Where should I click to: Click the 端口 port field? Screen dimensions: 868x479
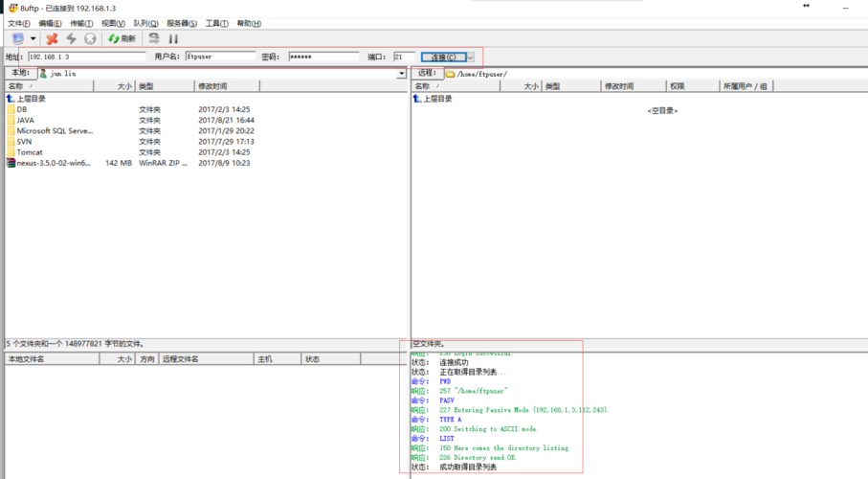pos(404,57)
